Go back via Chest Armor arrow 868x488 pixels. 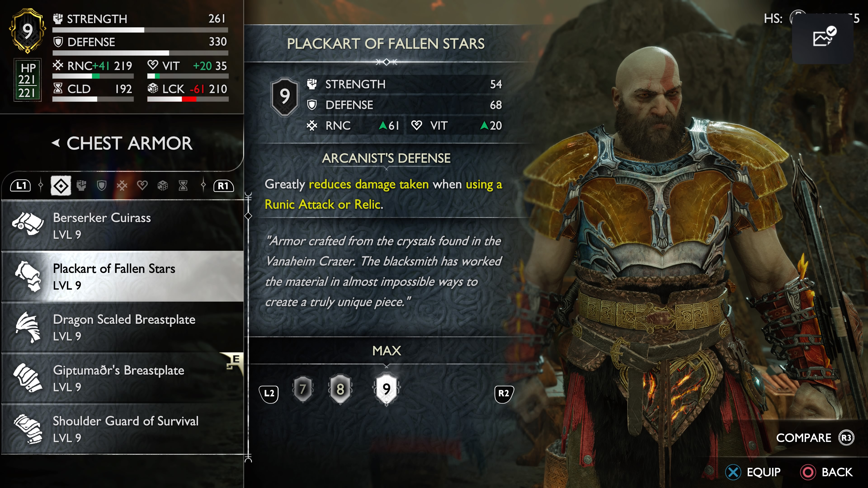point(56,143)
